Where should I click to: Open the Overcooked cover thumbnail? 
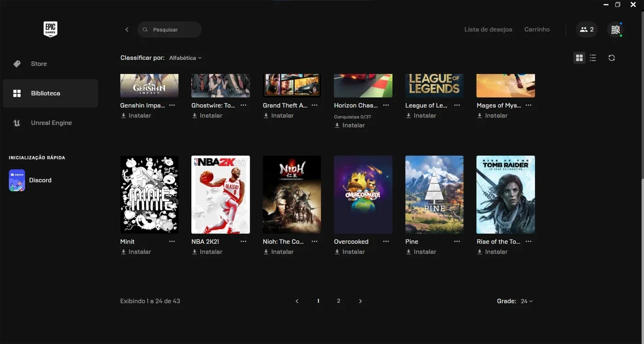(363, 195)
